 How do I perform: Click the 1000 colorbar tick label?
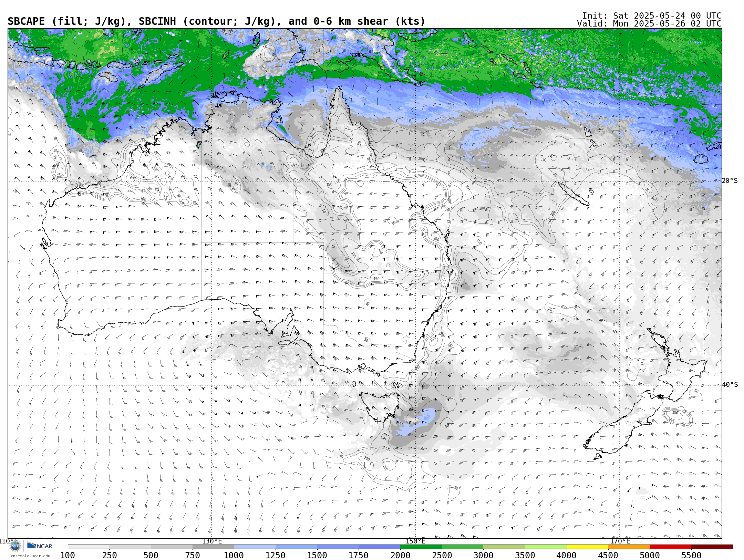pos(234,556)
